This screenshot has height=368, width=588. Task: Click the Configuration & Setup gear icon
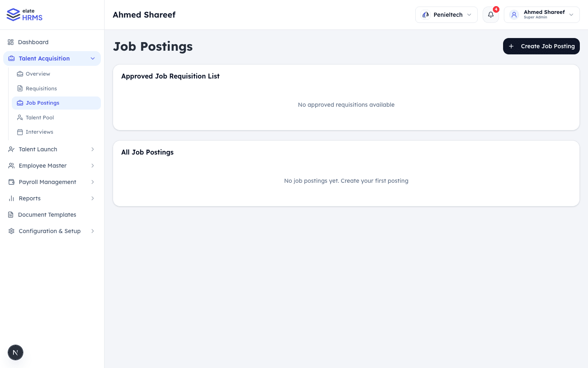11,231
